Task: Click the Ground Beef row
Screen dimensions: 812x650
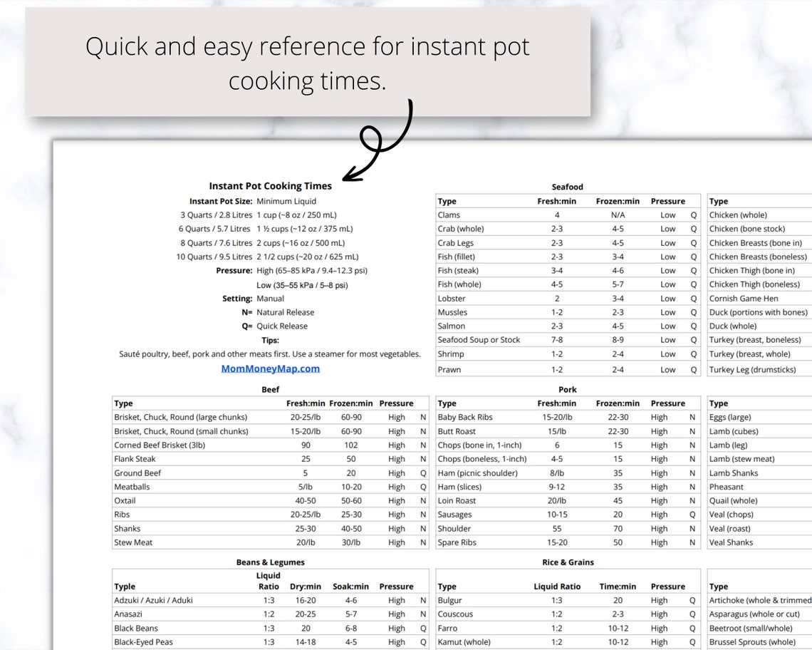Action: click(x=138, y=473)
